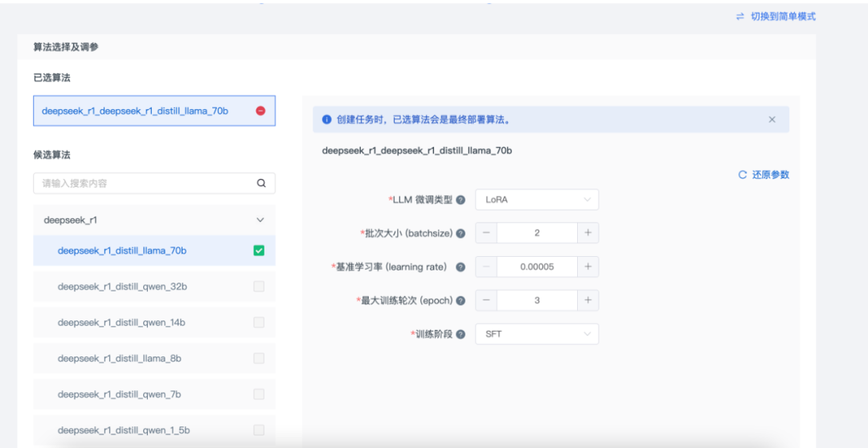Click the 算法选择及调参 section title
Viewport: 868px width, 448px height.
coord(66,47)
